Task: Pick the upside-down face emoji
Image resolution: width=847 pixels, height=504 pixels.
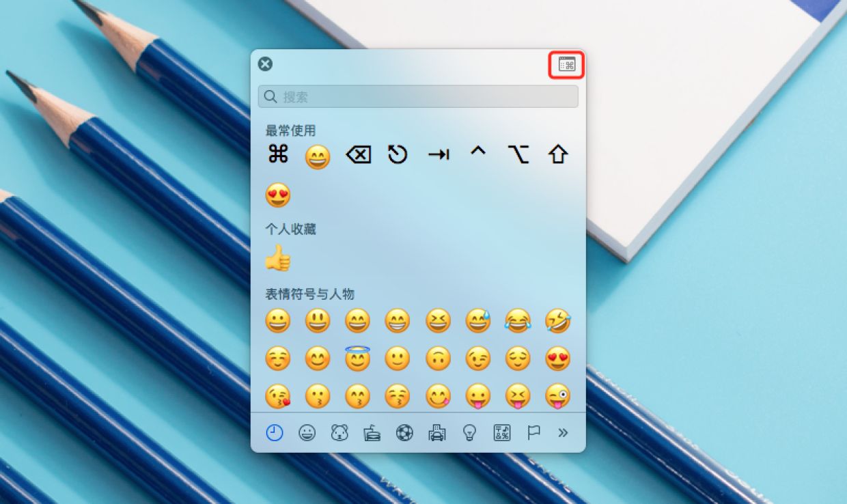Action: (x=438, y=359)
